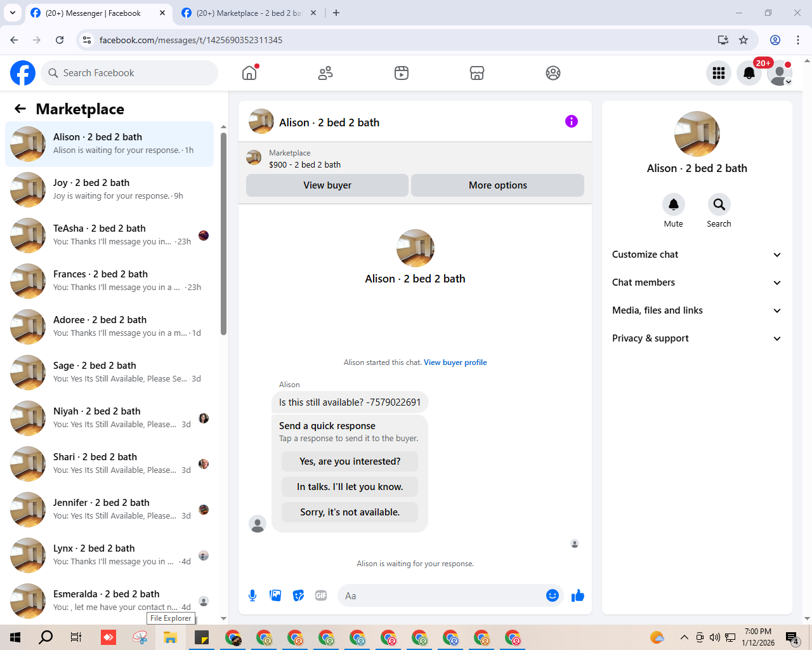Open the Video/Reels icon in top nav
Image resolution: width=812 pixels, height=650 pixels.
click(402, 73)
